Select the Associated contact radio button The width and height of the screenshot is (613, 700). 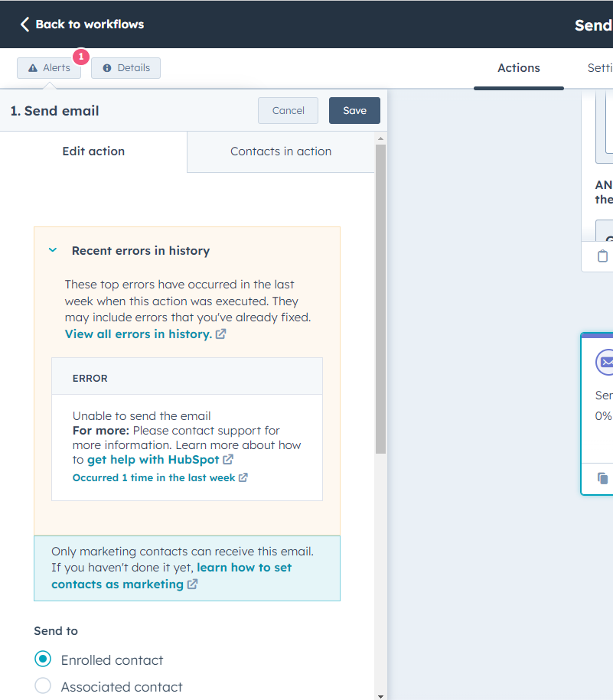[x=42, y=685]
